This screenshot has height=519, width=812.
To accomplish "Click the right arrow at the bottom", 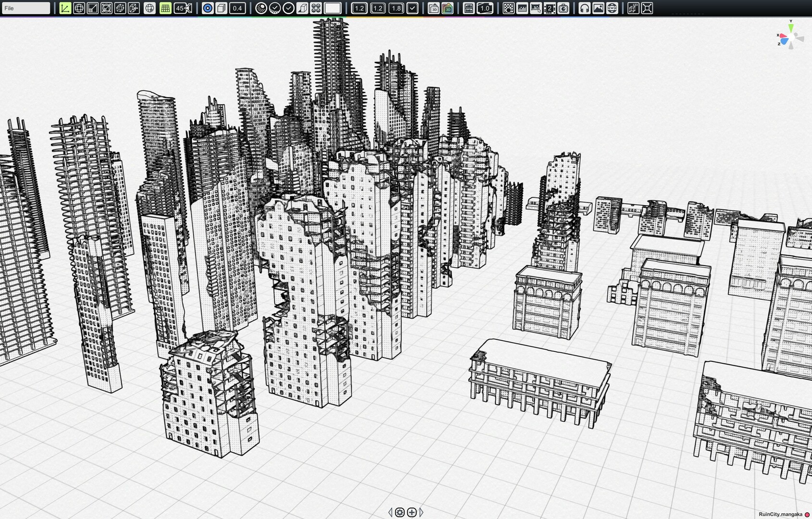I will 422,512.
